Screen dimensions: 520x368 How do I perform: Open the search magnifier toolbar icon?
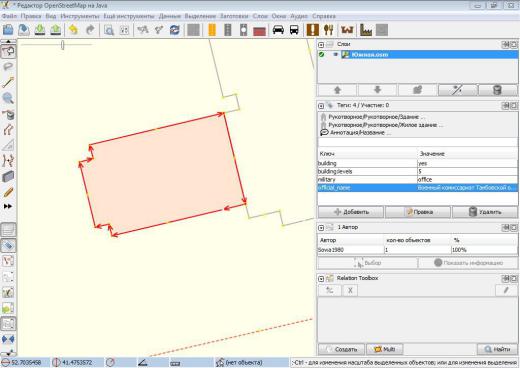(109, 30)
